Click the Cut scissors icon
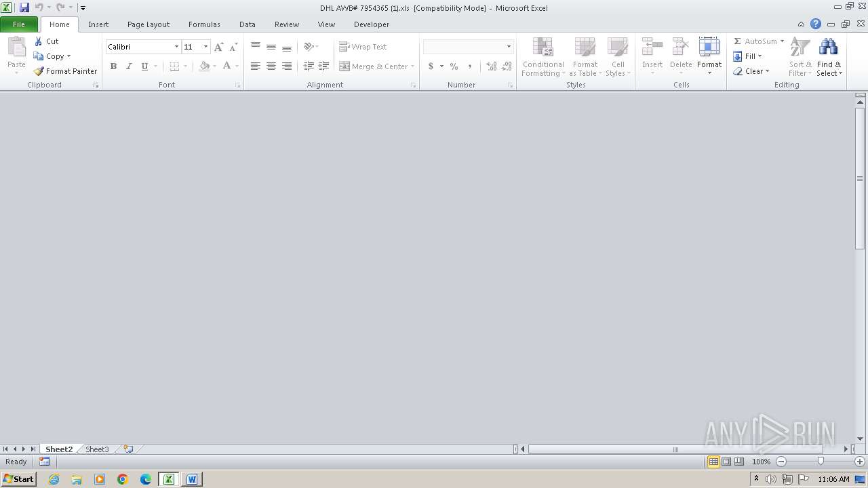This screenshot has width=868, height=488. click(39, 41)
